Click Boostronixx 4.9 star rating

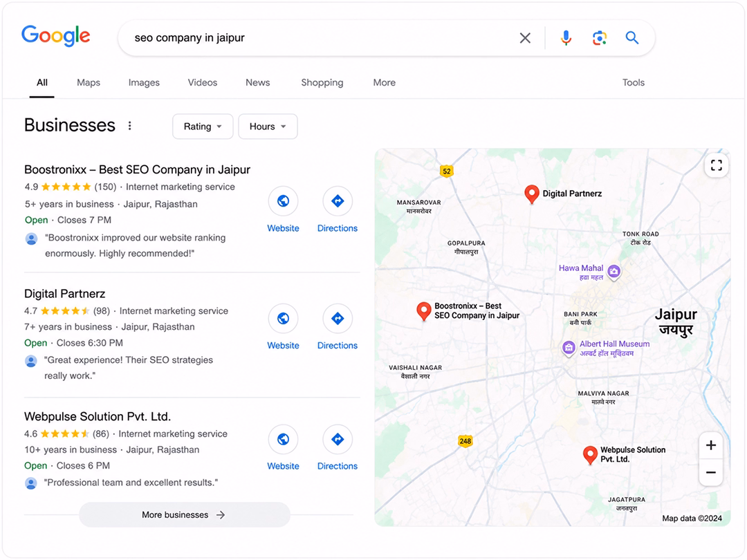click(57, 187)
